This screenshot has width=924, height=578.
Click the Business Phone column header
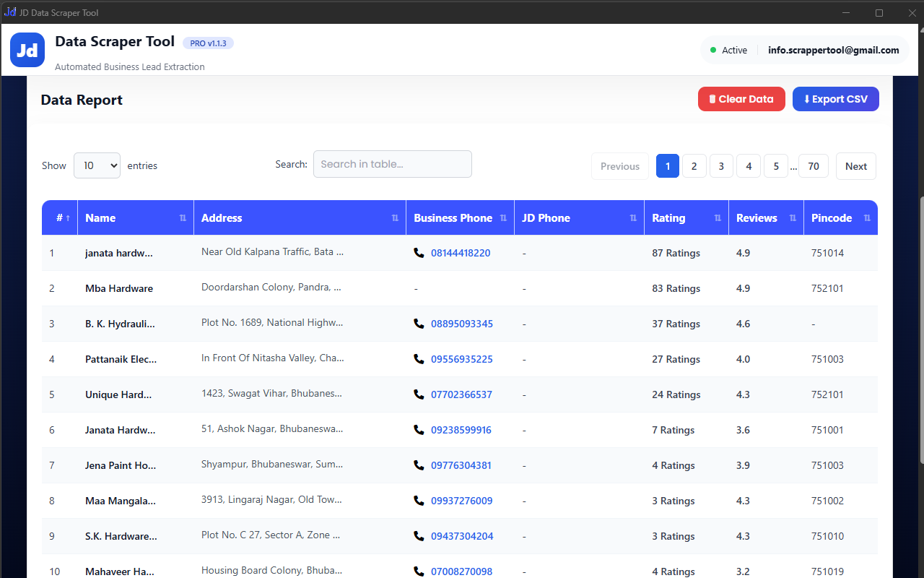(x=461, y=217)
